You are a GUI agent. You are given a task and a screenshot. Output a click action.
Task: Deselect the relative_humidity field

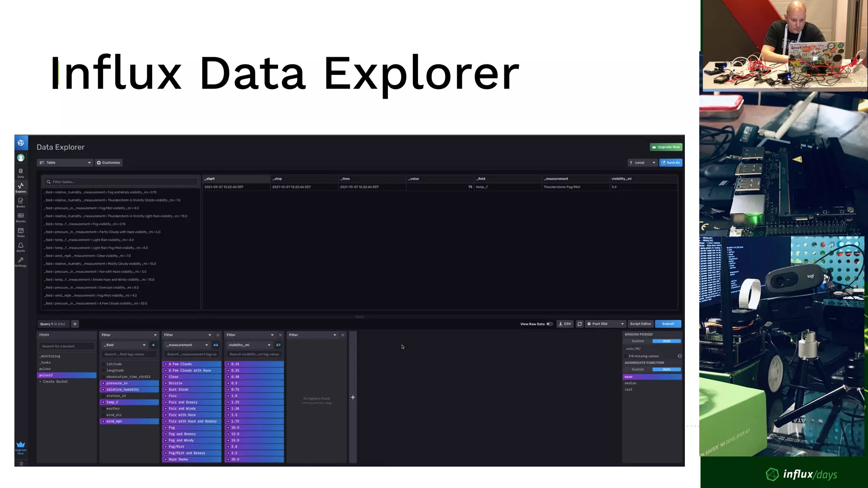click(129, 389)
